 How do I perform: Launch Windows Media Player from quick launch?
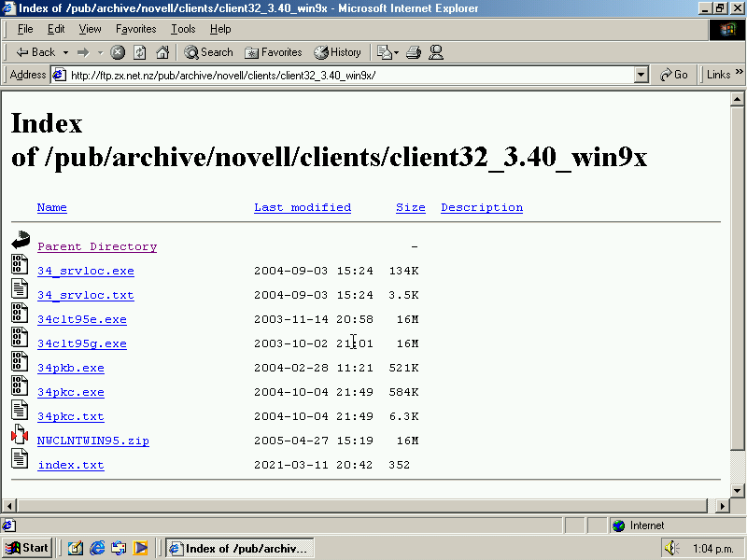click(141, 549)
